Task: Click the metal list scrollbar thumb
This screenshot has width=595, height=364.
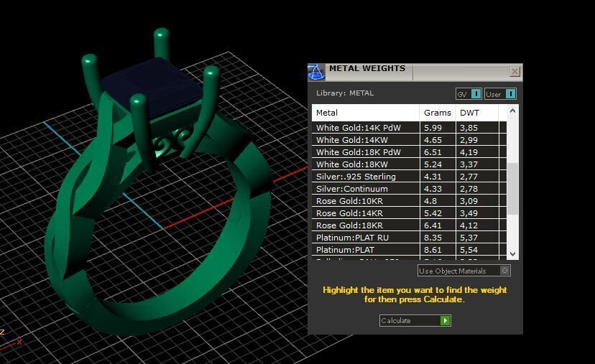Action: pyautogui.click(x=512, y=189)
